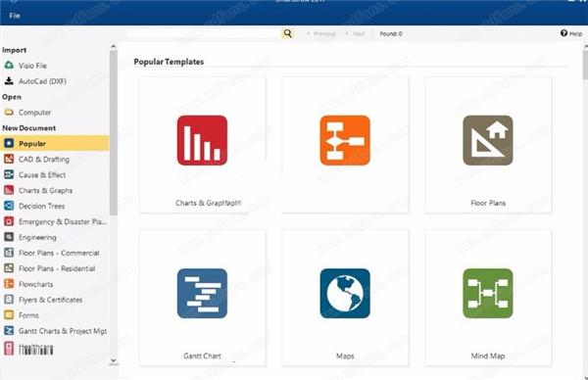
Task: Click the main panel scrollbar thumb
Action: [585, 65]
